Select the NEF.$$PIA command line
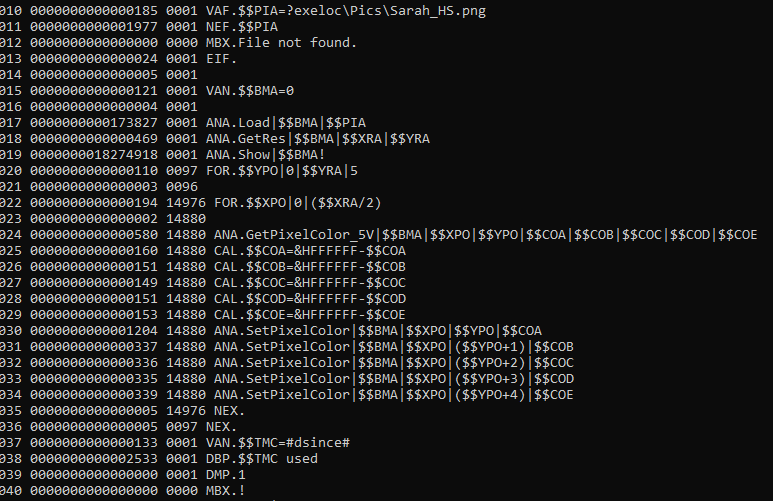The width and height of the screenshot is (773, 501). click(x=243, y=26)
